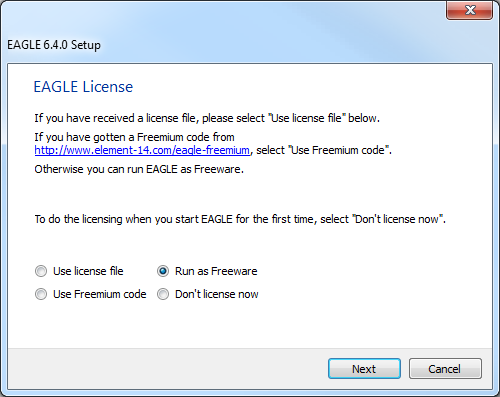The width and height of the screenshot is (500, 397).
Task: Click the "If you have gotten a Freemium code from" line
Action: pyautogui.click(x=134, y=137)
